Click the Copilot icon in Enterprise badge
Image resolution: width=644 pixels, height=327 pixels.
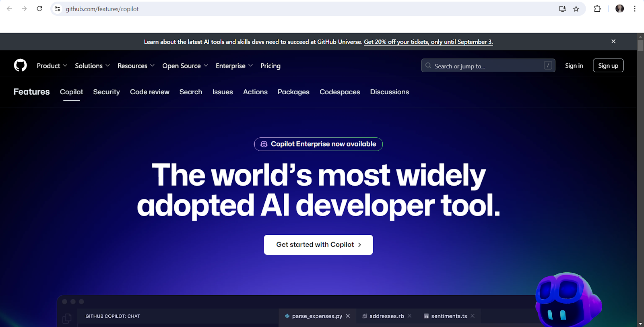point(264,144)
